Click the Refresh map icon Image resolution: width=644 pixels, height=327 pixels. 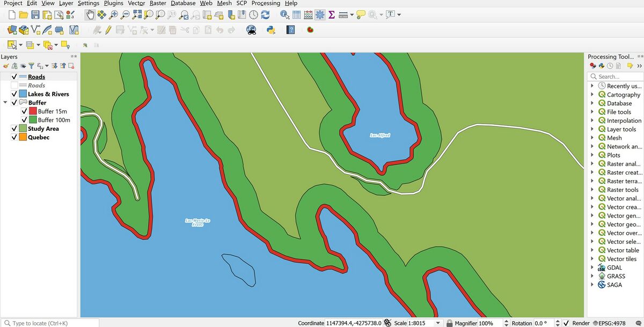click(x=265, y=15)
